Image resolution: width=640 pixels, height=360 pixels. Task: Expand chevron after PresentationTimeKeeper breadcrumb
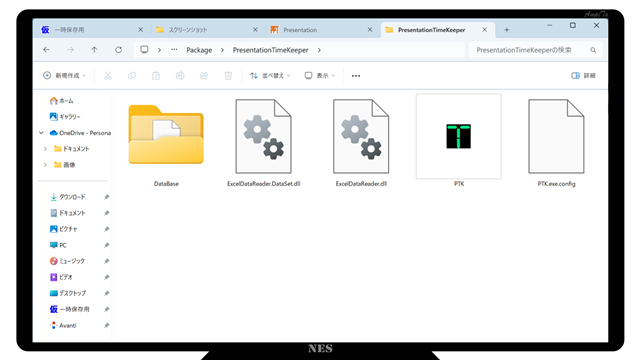pyautogui.click(x=319, y=50)
